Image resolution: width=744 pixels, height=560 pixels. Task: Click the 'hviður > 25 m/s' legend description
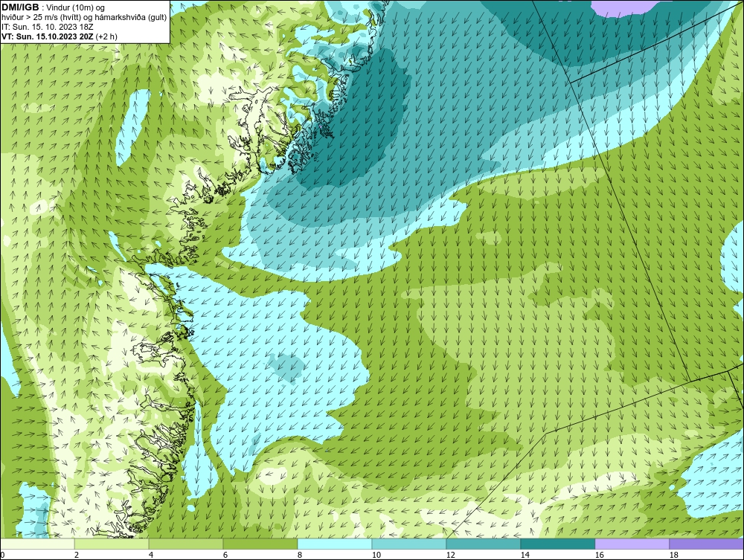(84, 18)
